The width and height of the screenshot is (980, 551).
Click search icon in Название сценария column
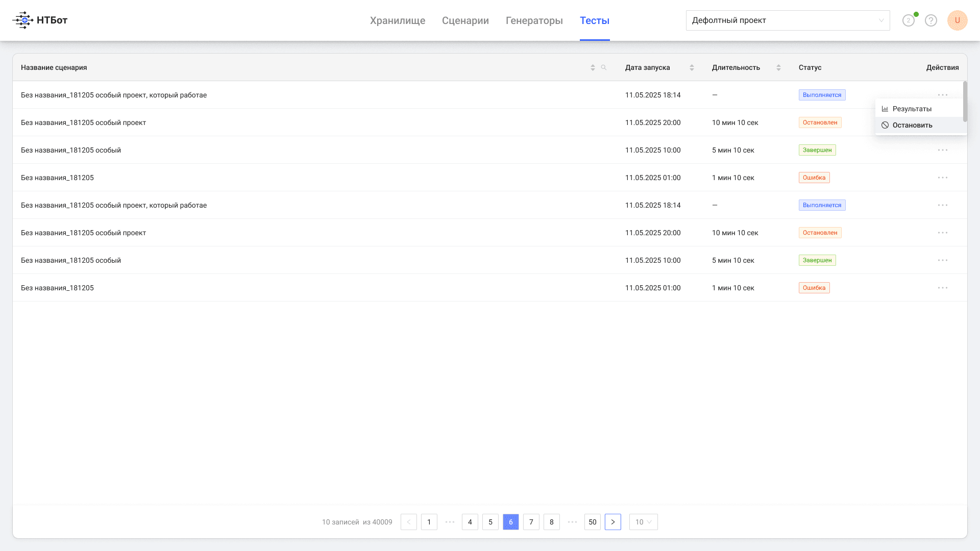[604, 67]
